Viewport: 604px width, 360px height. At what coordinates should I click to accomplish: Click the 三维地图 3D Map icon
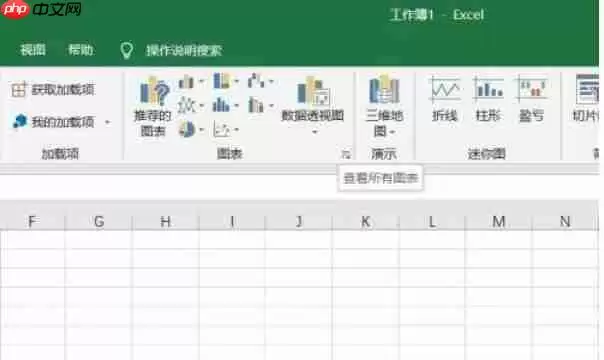384,90
